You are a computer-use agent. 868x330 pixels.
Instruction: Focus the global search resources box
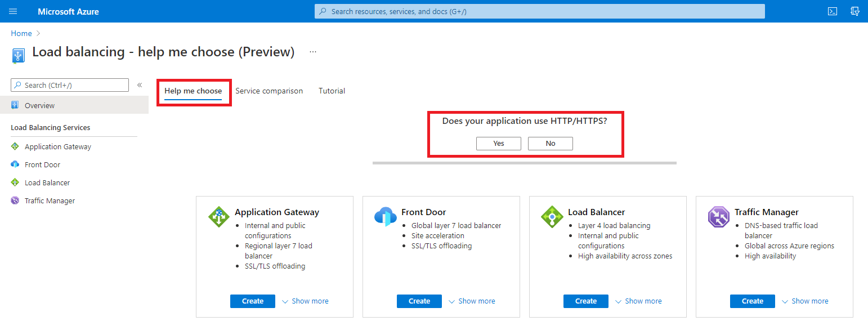[x=540, y=11]
